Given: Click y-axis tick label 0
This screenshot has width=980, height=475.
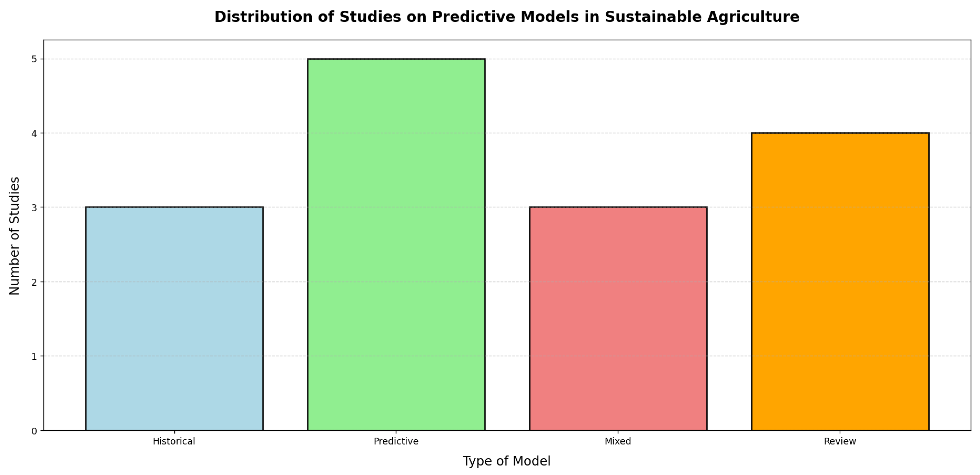Looking at the screenshot, I should [x=34, y=431].
